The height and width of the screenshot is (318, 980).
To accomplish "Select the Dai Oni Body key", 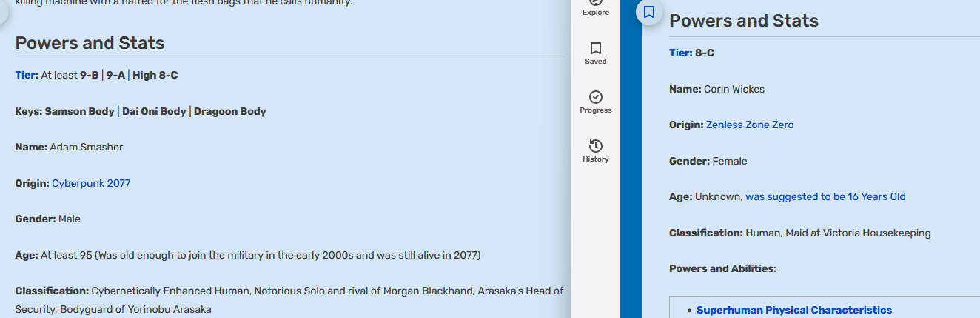I will [154, 111].
